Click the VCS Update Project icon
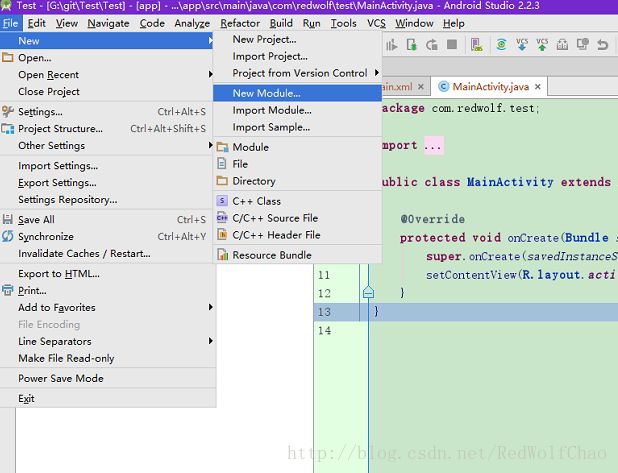618x473 pixels. click(522, 45)
